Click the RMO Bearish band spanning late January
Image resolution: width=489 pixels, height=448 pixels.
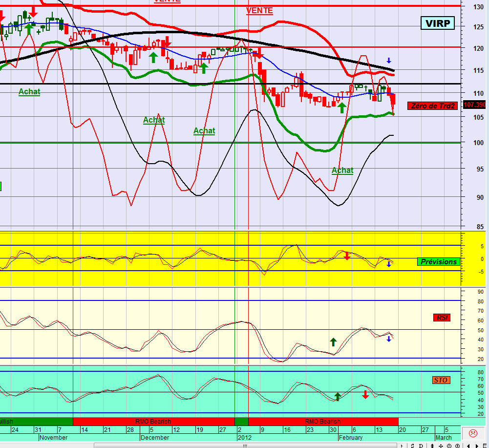(x=323, y=422)
